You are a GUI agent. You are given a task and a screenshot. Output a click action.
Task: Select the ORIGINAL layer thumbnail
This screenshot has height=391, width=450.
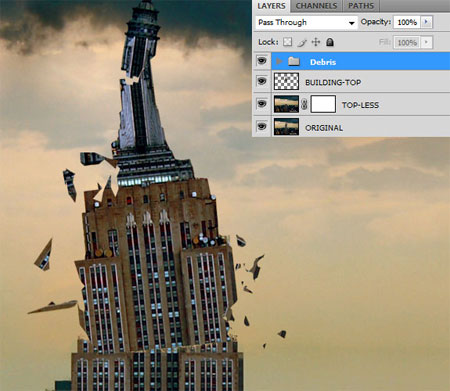point(286,127)
